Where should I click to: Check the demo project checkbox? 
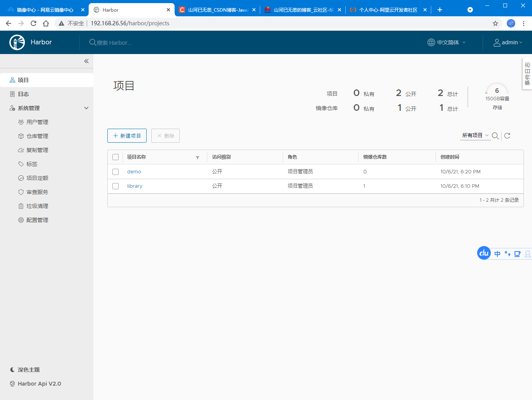click(x=115, y=172)
